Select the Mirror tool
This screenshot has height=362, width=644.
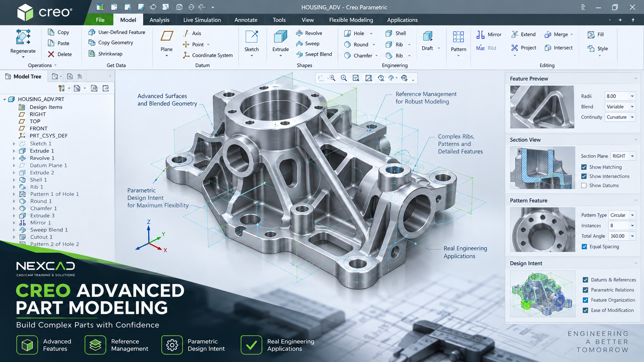[x=489, y=35]
